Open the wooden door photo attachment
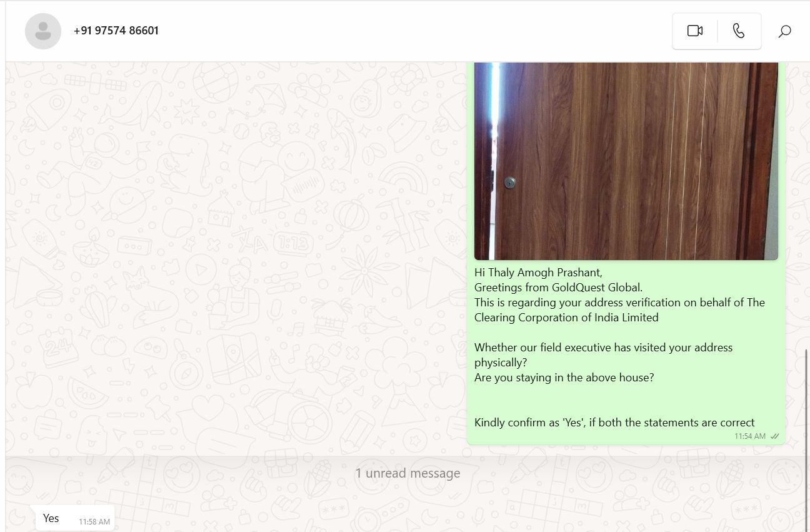This screenshot has width=810, height=532. click(626, 161)
